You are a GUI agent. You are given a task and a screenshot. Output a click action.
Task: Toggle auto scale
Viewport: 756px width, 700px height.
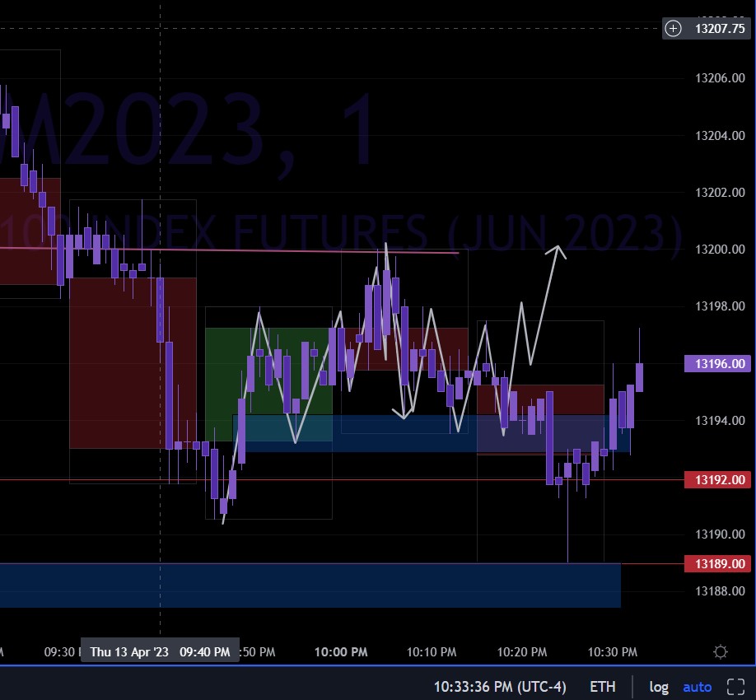coord(698,687)
